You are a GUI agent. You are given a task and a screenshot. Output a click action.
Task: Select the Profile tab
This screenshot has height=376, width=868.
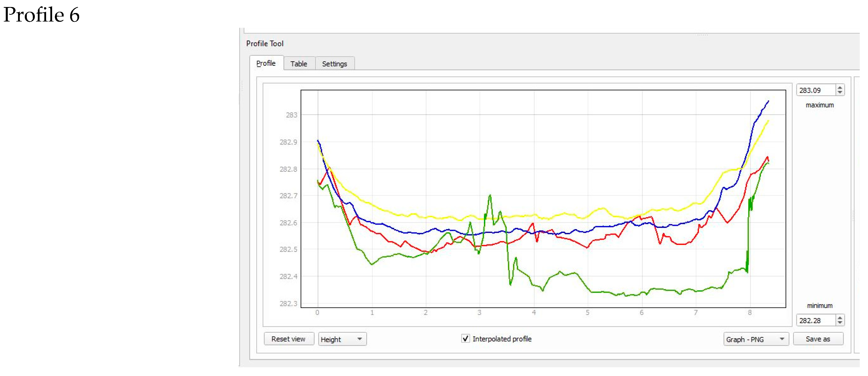pos(266,63)
